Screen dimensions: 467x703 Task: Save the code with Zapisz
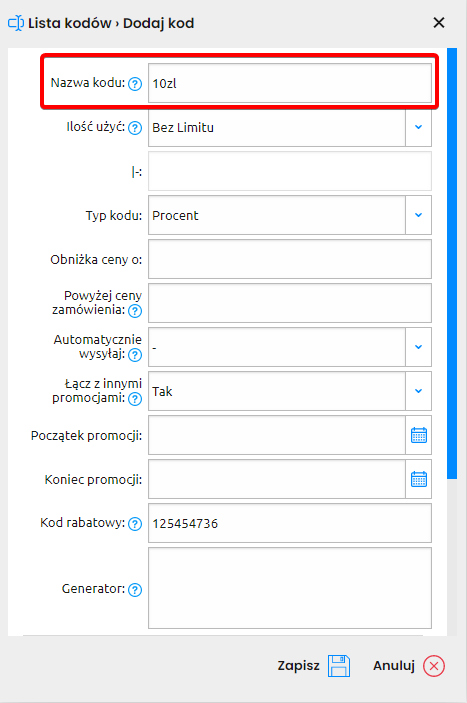pos(314,665)
